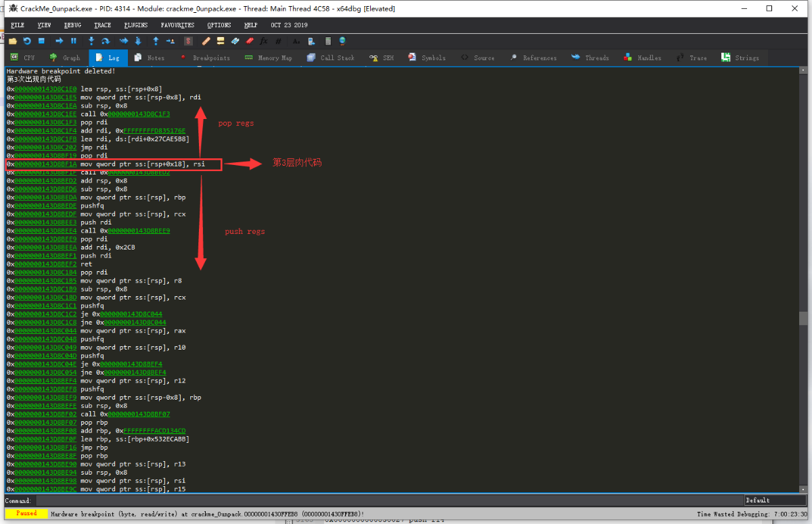Switch to the Call Stack tab
The height and width of the screenshot is (524, 812).
point(331,58)
